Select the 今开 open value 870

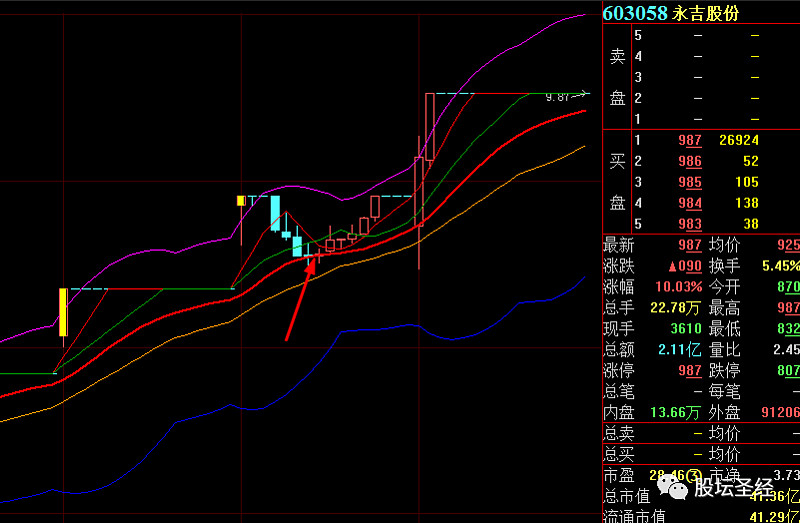(x=788, y=287)
